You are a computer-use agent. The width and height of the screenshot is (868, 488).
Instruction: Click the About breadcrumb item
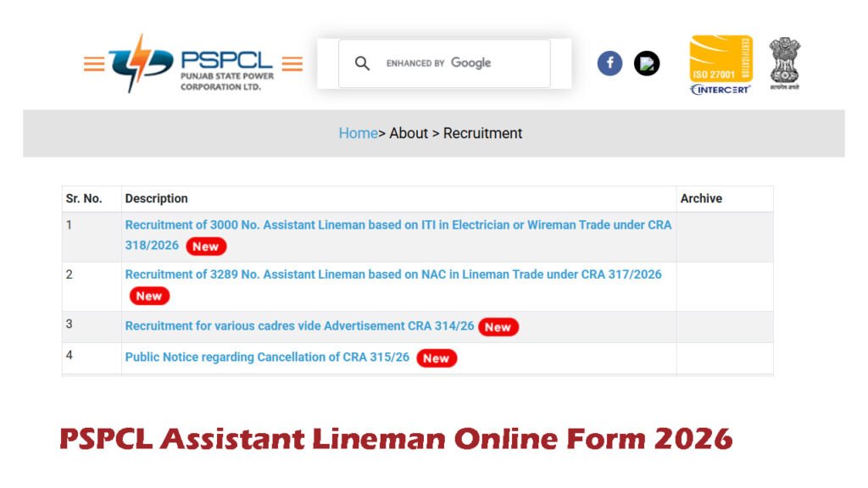coord(409,133)
